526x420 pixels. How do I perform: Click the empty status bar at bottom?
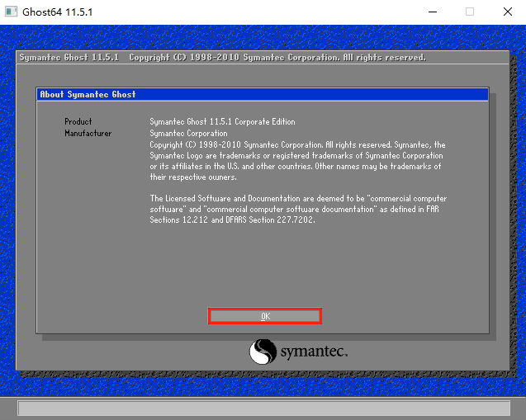263,408
